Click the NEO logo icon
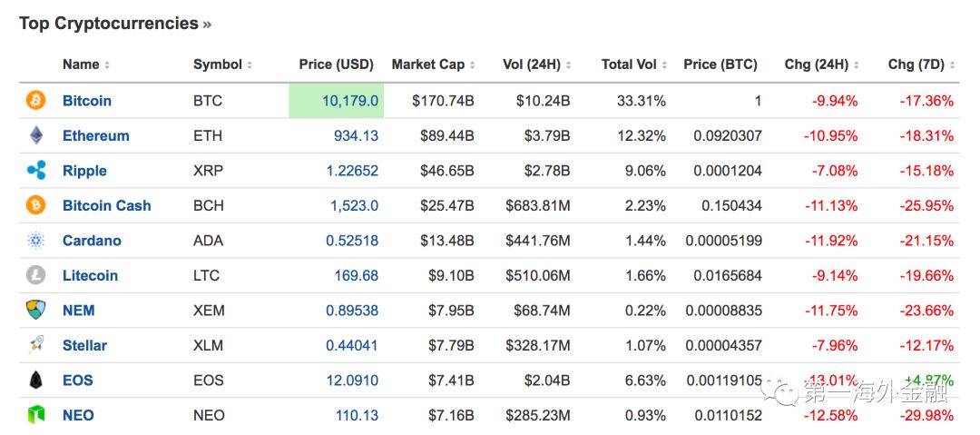This screenshot has width=980, height=435. point(36,415)
